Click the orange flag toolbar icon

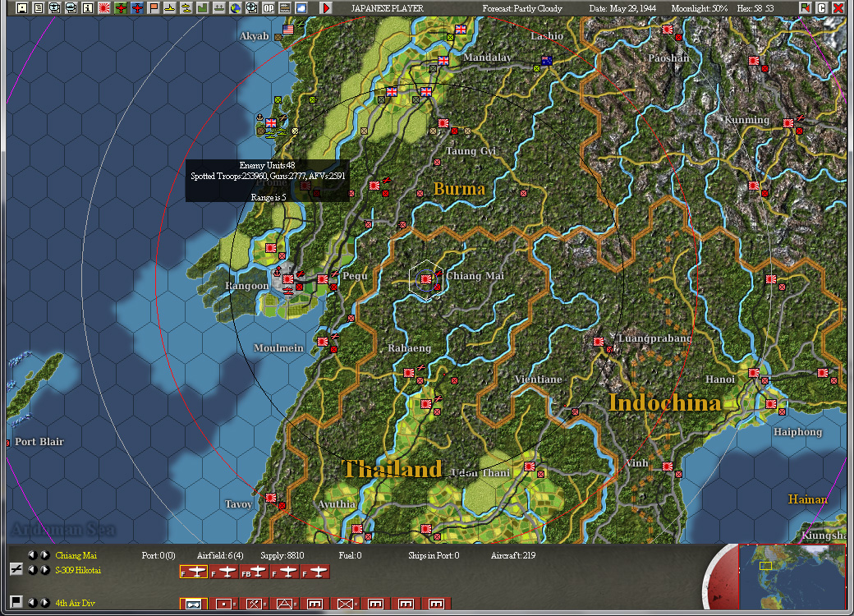click(x=154, y=8)
